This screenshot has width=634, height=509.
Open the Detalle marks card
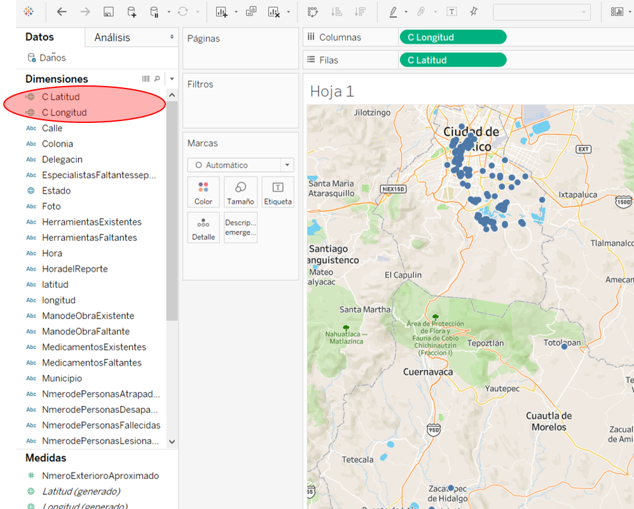tap(203, 228)
